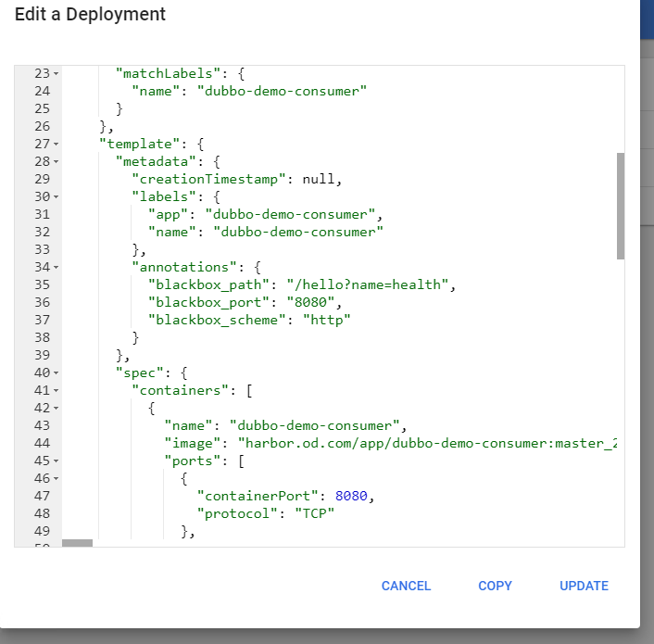Image resolution: width=654 pixels, height=644 pixels.
Task: Click the "8080" string value on line 36
Action: pyautogui.click(x=310, y=302)
